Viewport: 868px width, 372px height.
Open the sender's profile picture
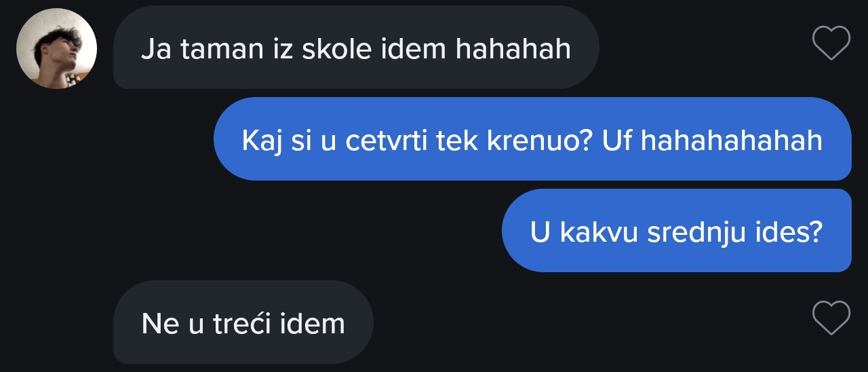click(56, 48)
